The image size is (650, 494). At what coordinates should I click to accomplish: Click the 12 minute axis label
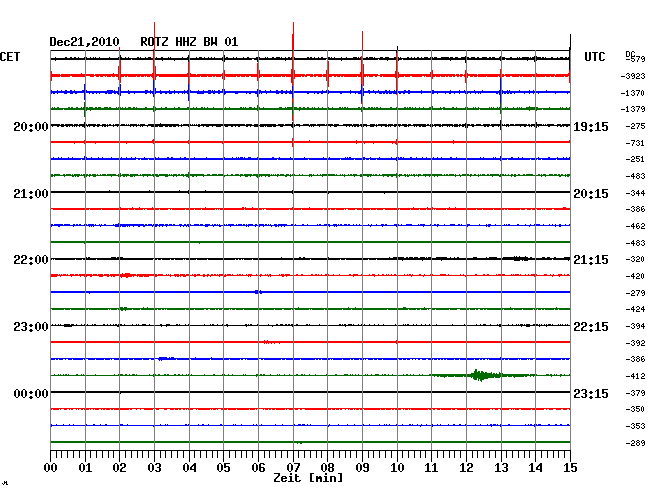click(466, 468)
